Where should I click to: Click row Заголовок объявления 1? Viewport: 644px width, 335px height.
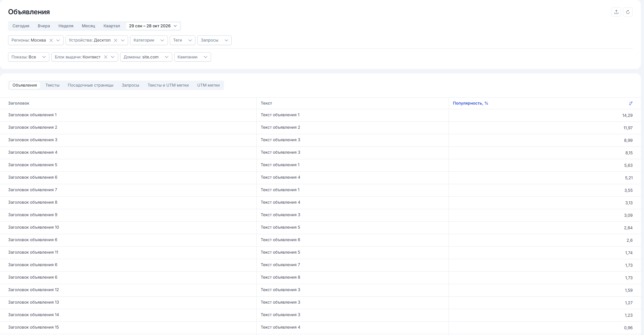[x=320, y=115]
